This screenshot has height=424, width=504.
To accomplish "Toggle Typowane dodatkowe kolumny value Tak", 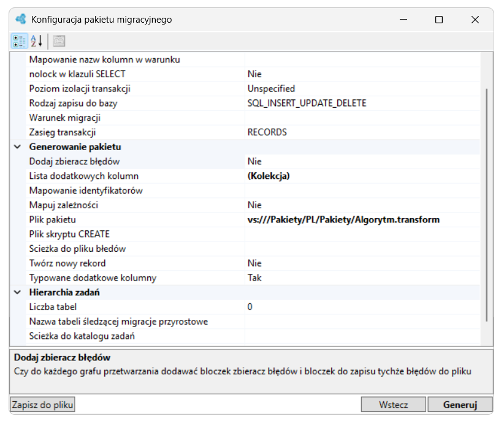I will click(x=362, y=278).
